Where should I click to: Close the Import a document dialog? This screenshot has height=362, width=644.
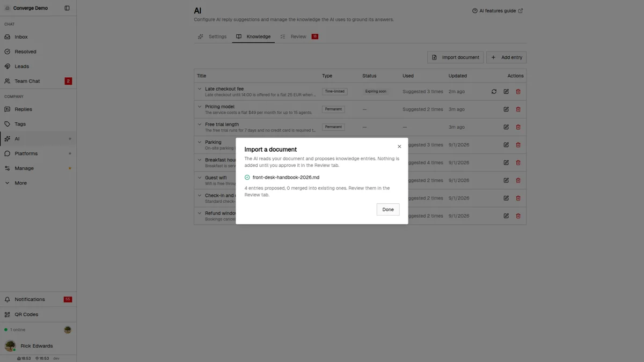(399, 146)
